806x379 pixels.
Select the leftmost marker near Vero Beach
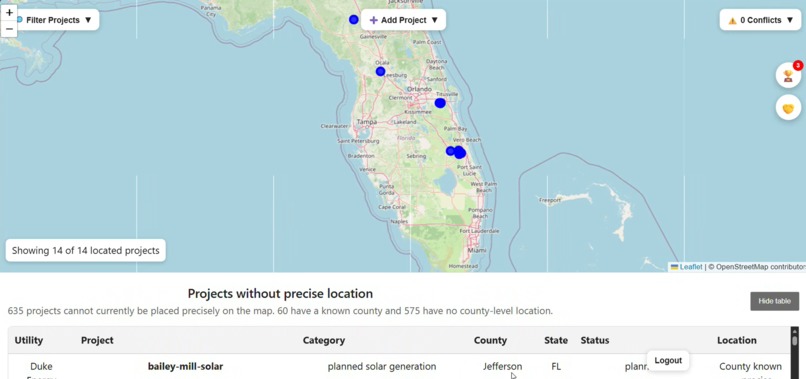[450, 151]
